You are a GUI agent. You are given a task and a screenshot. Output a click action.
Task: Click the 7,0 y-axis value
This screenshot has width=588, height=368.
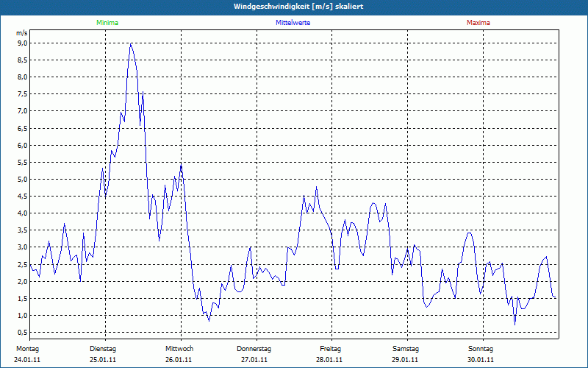pos(23,111)
